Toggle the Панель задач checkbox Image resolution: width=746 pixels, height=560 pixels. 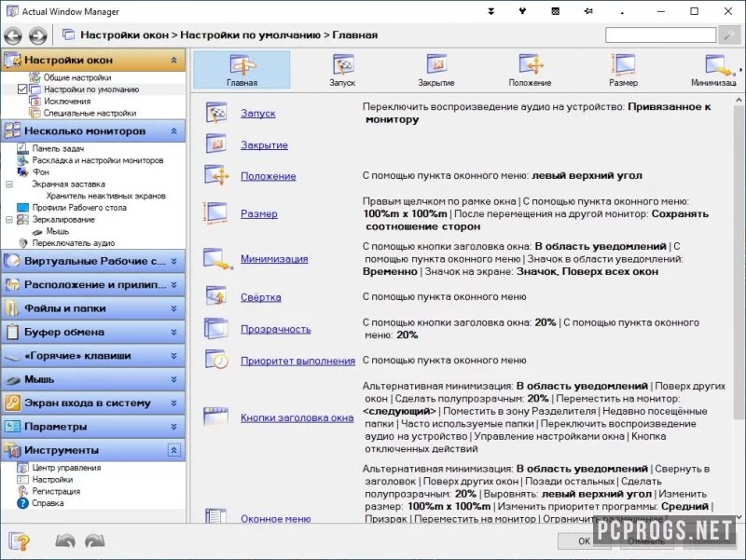(x=22, y=148)
